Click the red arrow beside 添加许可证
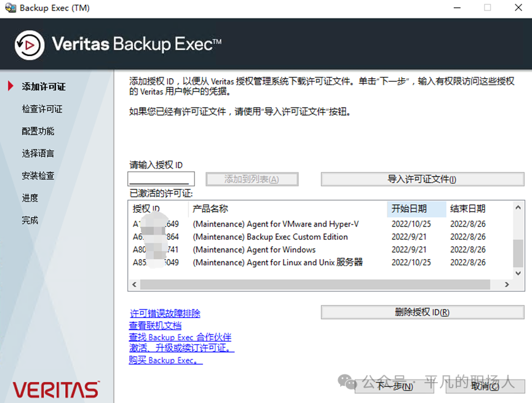532x403 pixels. coord(10,87)
